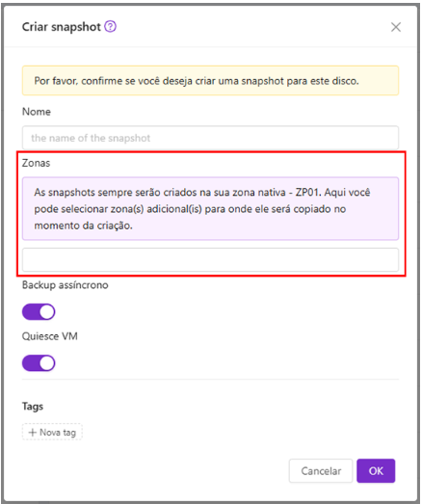Click the yellow confirmation alert message
Viewport: 422px width, 504px height.
point(210,81)
